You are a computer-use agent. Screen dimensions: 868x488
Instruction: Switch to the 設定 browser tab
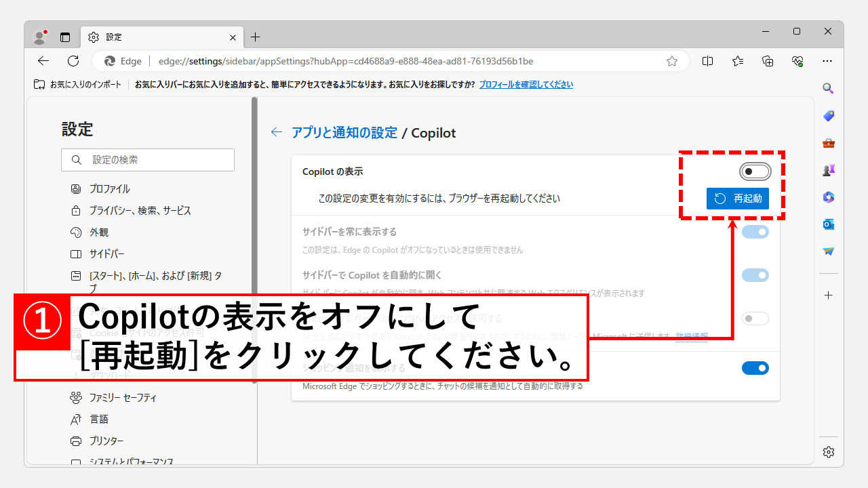[136, 37]
